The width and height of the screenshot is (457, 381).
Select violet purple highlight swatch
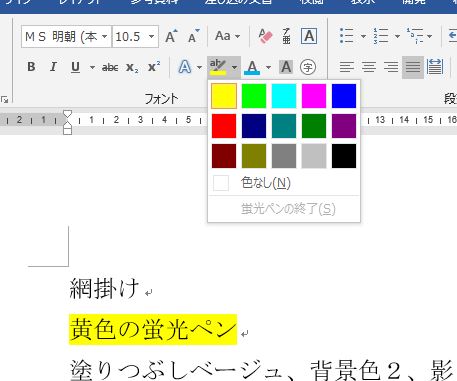click(344, 126)
